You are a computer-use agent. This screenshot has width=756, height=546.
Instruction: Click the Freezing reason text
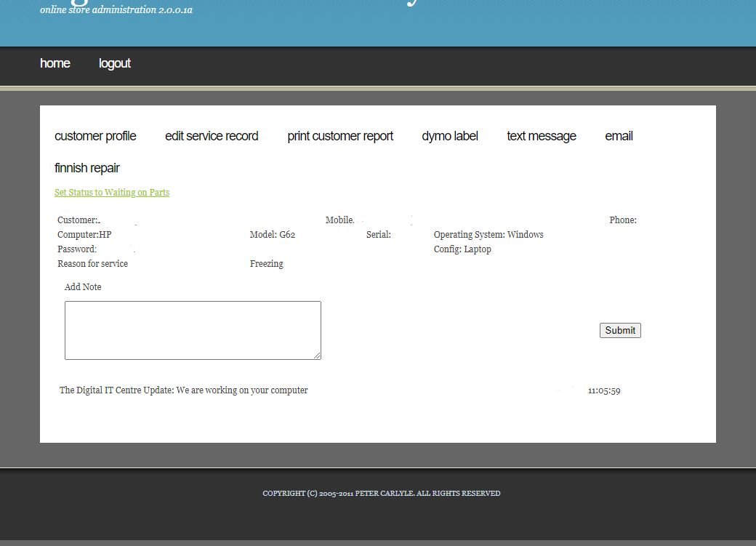267,264
